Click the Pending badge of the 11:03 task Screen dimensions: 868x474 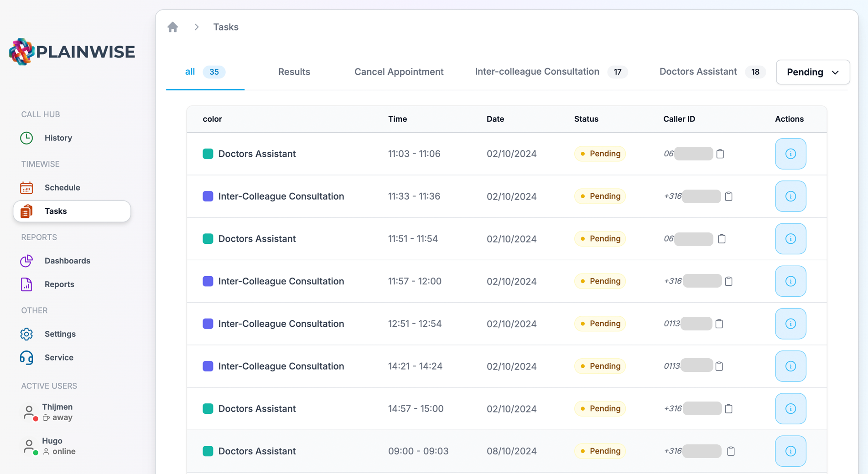coord(600,154)
